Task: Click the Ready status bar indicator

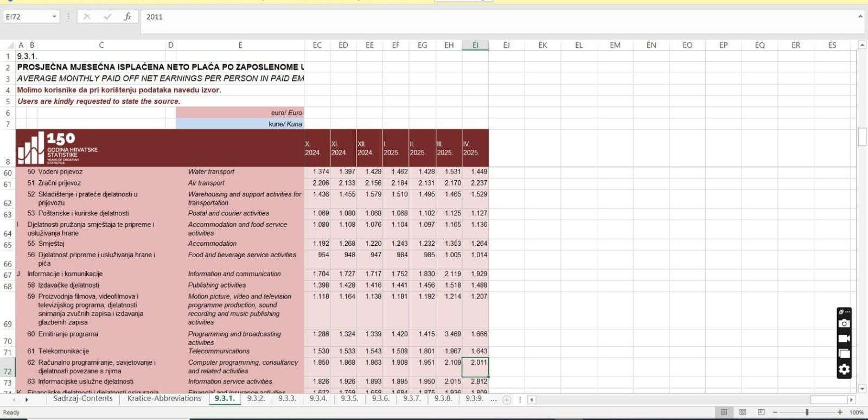Action: (x=11, y=412)
